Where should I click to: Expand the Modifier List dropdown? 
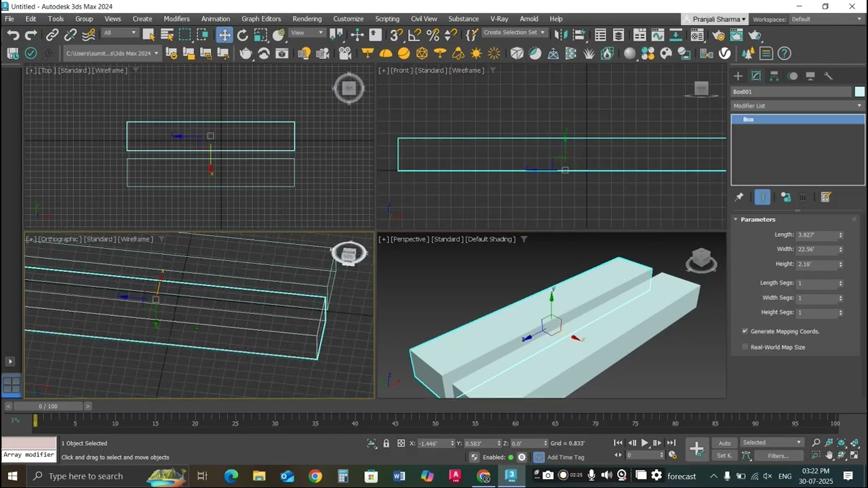[797, 106]
